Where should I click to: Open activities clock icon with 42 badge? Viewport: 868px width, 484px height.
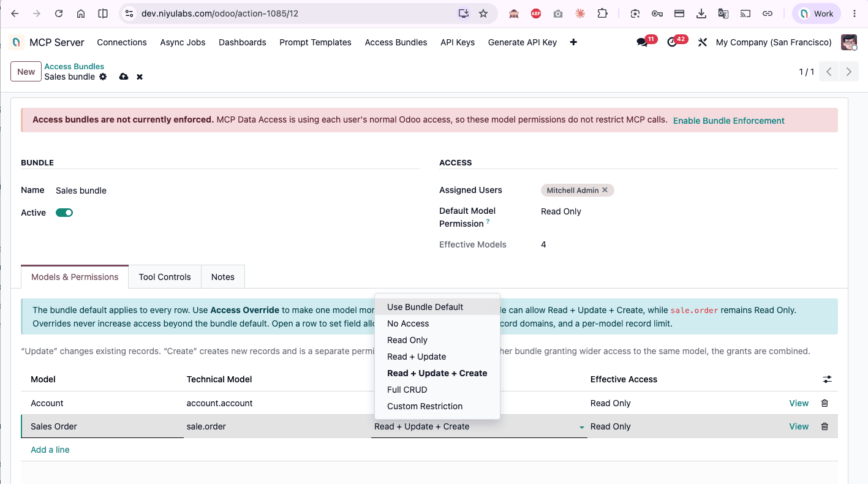[x=672, y=42]
